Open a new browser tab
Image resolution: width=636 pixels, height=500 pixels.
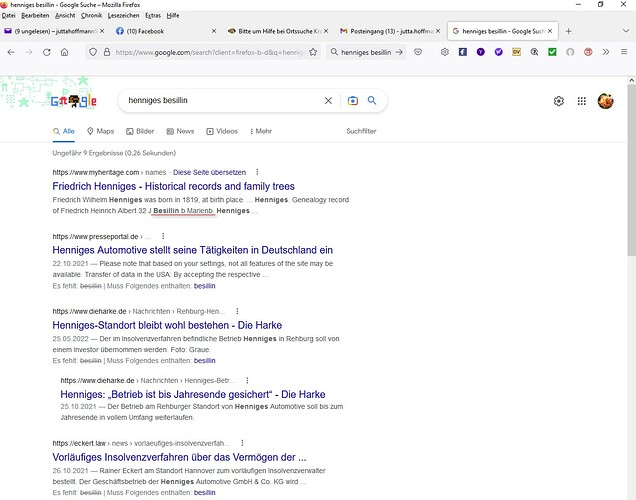pos(568,31)
